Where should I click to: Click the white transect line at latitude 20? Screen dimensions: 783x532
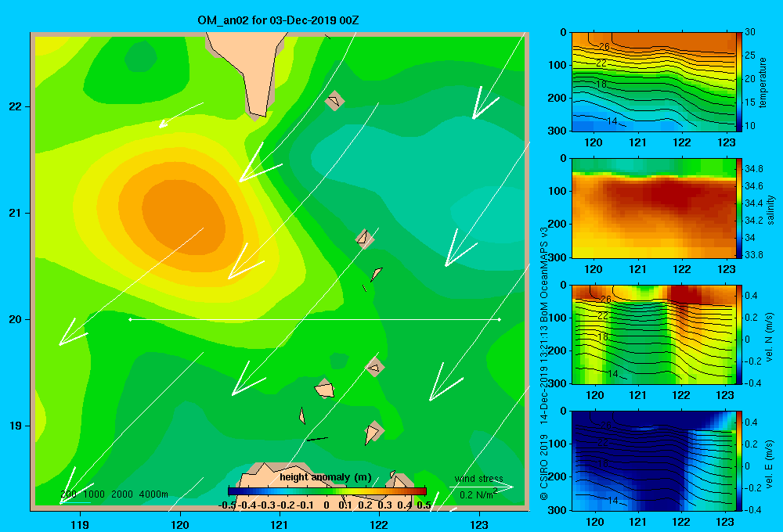315,319
